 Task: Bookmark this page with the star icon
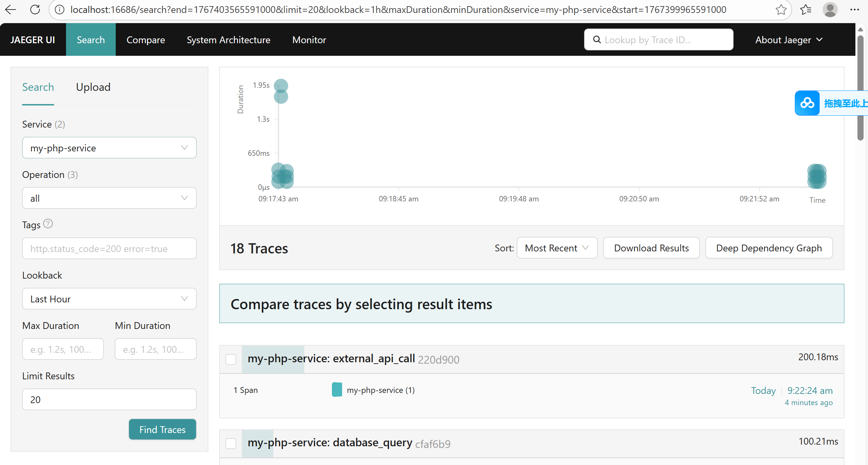point(781,10)
